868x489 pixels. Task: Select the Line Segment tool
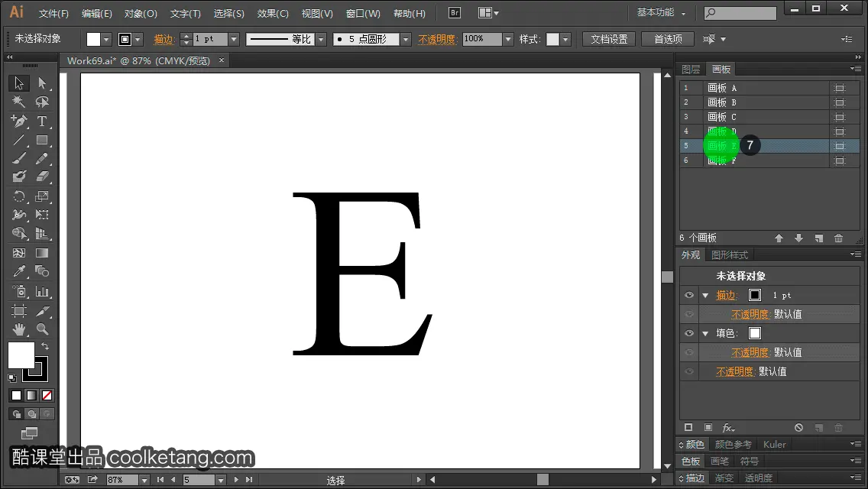(19, 140)
